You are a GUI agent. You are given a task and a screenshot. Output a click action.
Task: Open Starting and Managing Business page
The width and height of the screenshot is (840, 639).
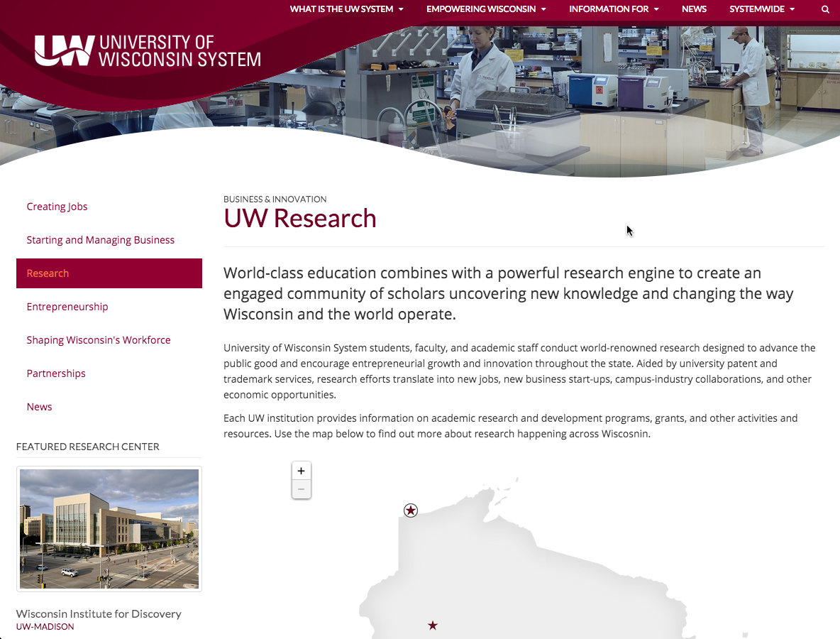point(101,240)
